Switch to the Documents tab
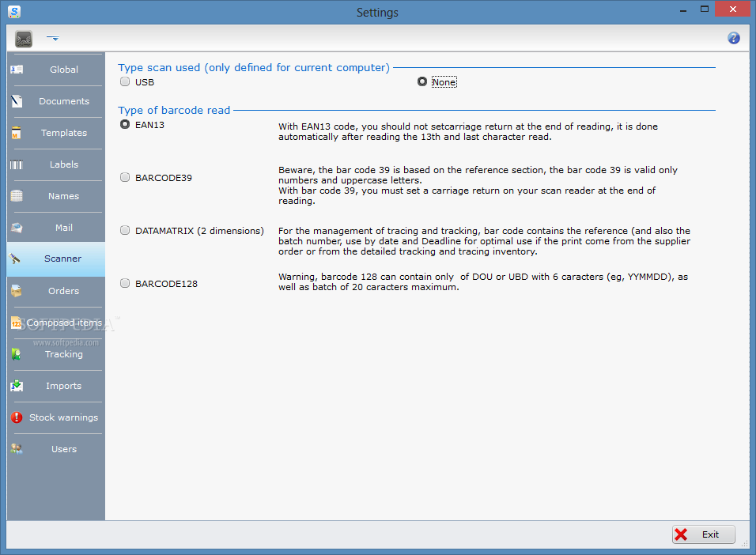This screenshot has width=756, height=555. point(56,101)
